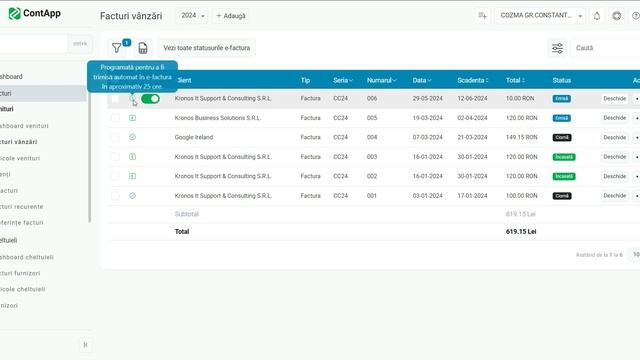Viewport: 640px width, 360px height.
Task: Open the 2024 year dropdown
Action: [x=192, y=16]
